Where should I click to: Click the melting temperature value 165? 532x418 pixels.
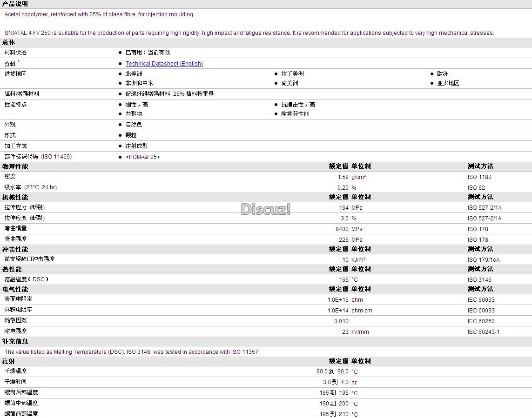coord(343,280)
